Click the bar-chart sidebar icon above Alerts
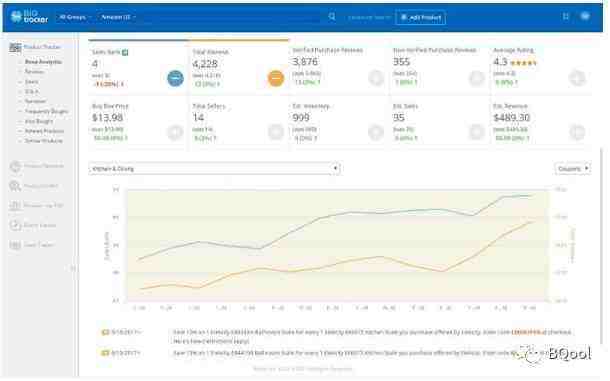 coord(15,205)
